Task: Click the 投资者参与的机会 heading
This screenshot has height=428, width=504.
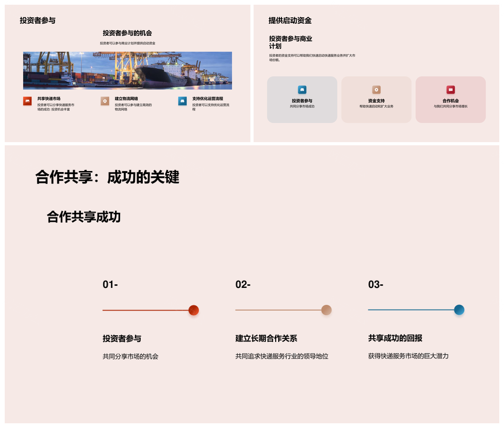Action: (x=128, y=33)
